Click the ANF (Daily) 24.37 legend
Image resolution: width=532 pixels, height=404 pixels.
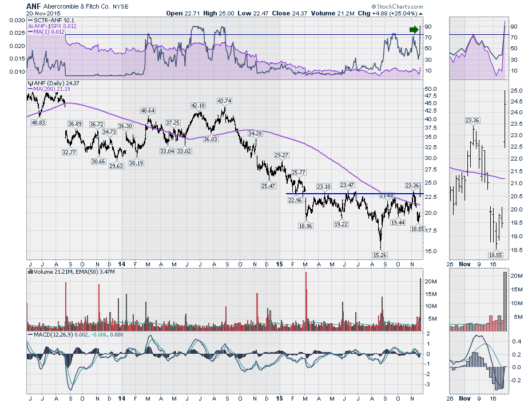tap(54, 83)
